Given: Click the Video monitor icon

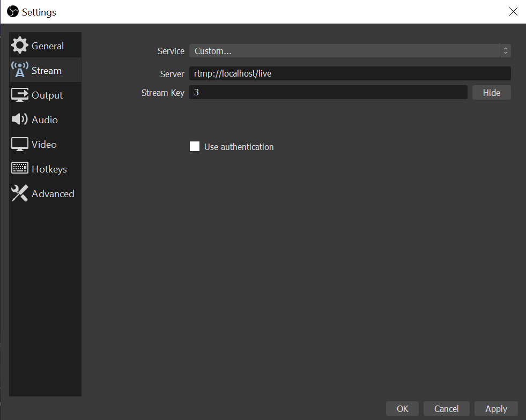Looking at the screenshot, I should (x=20, y=144).
